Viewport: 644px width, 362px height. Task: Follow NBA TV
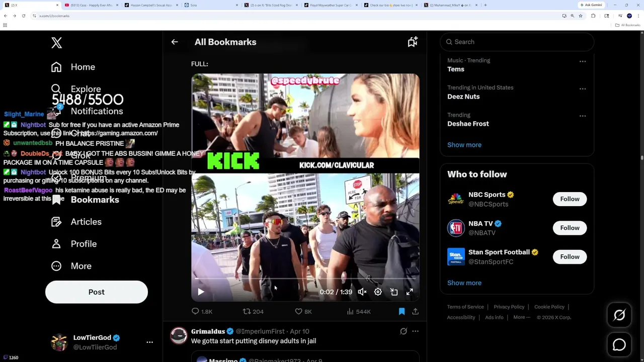(x=570, y=228)
